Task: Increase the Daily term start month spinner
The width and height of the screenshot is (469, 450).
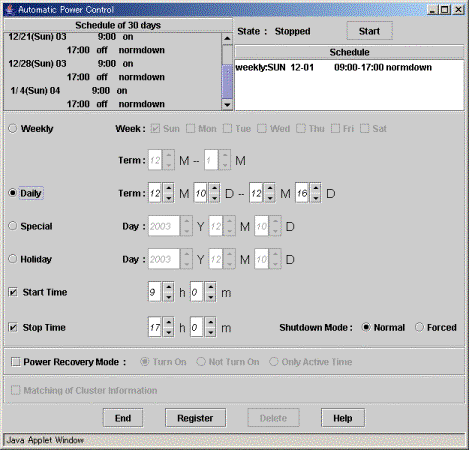Action: [169, 188]
